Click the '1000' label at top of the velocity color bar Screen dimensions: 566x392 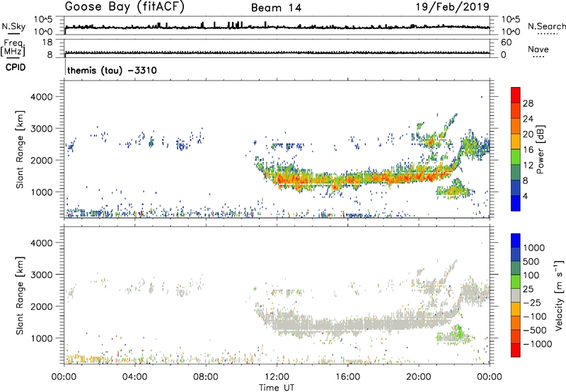point(533,248)
